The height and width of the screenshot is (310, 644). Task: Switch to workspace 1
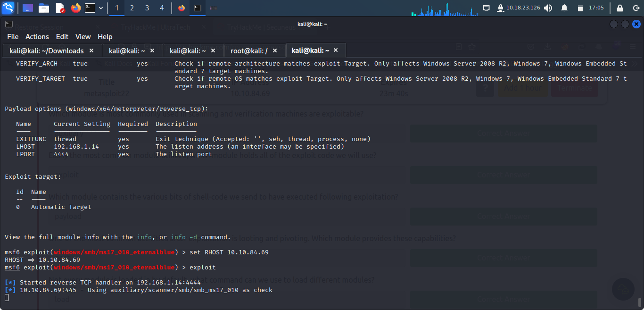point(117,8)
